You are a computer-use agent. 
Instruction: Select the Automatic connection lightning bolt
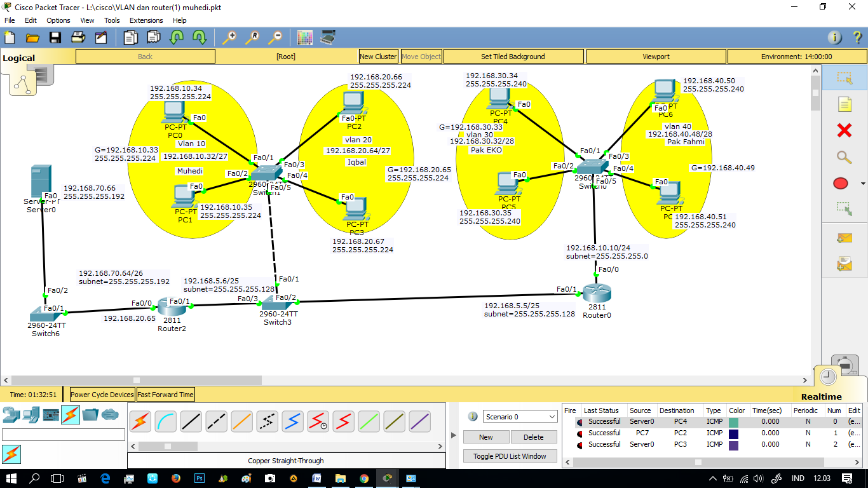140,420
